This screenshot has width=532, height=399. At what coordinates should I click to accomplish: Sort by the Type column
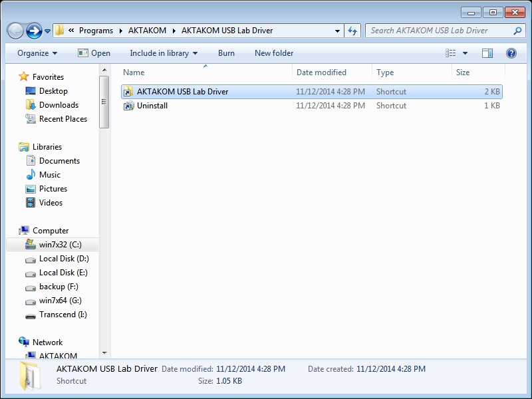[412, 72]
